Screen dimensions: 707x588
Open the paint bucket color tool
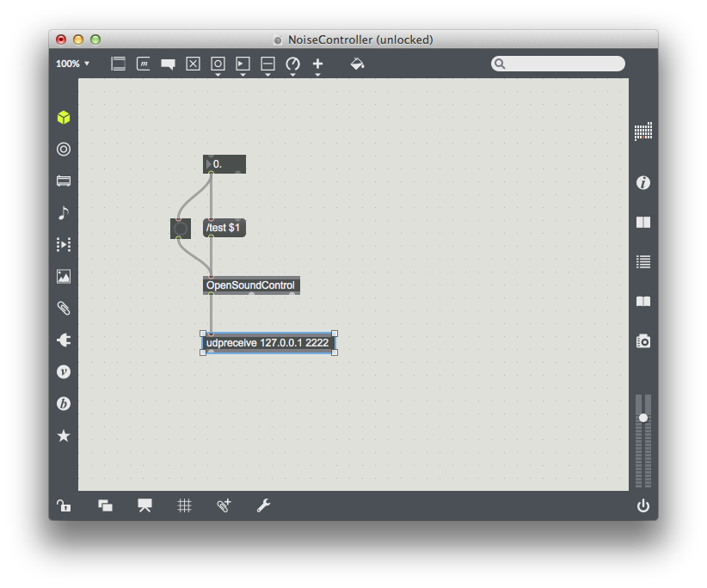tap(357, 64)
